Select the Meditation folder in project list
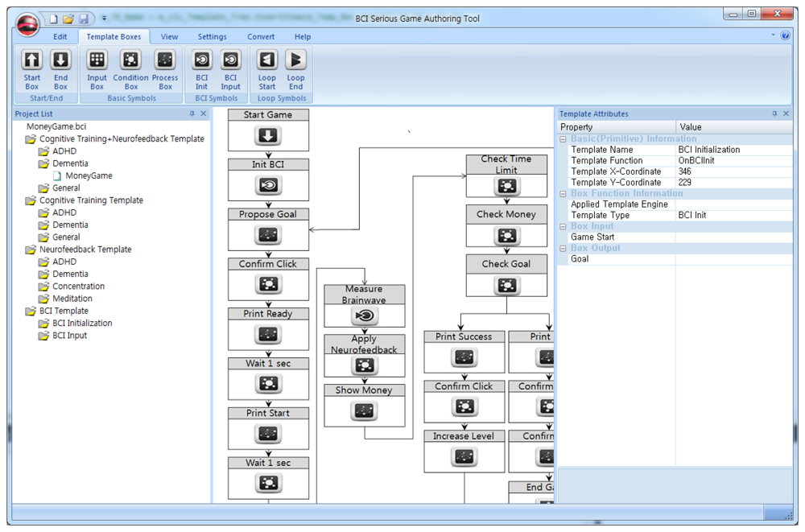 [x=72, y=299]
